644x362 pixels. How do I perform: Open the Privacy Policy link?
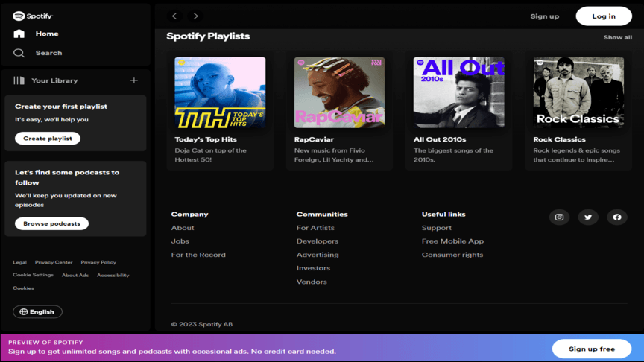tap(98, 262)
